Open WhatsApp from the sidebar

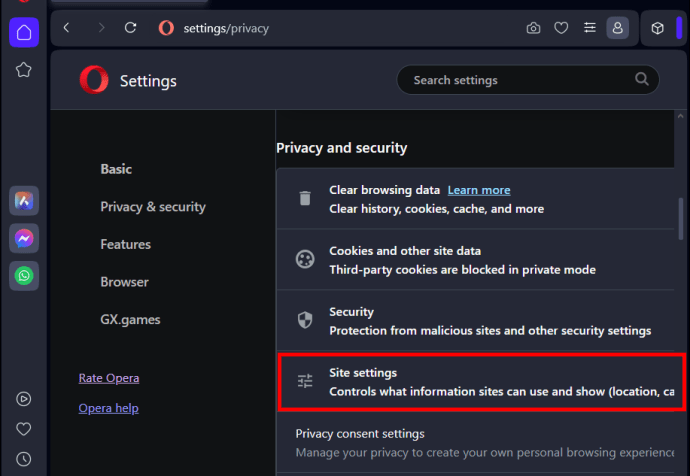(x=24, y=276)
